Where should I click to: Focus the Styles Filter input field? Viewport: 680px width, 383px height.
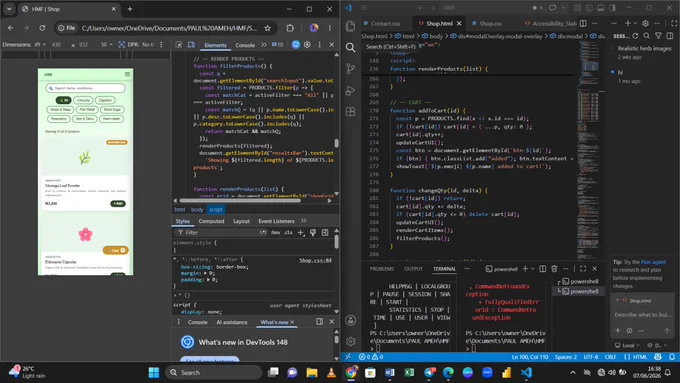click(221, 232)
